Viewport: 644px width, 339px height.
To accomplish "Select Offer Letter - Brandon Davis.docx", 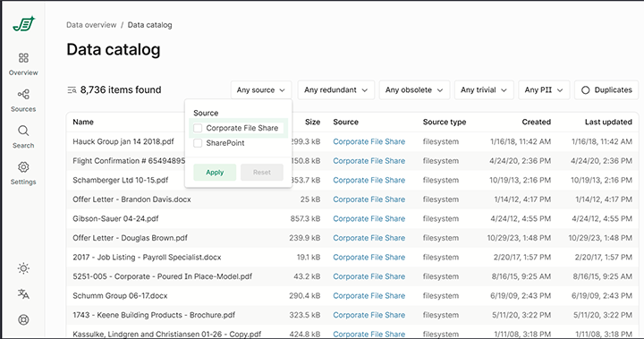I will click(131, 199).
